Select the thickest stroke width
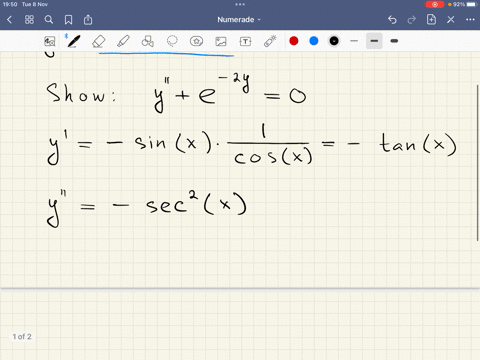Screen dimensions: 480x360 394,41
